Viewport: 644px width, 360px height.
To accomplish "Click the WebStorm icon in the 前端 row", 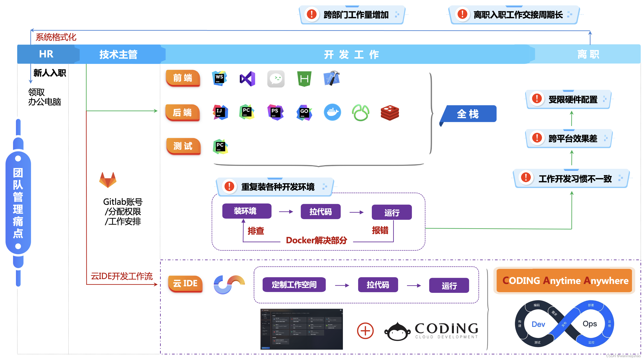I will 219,78.
